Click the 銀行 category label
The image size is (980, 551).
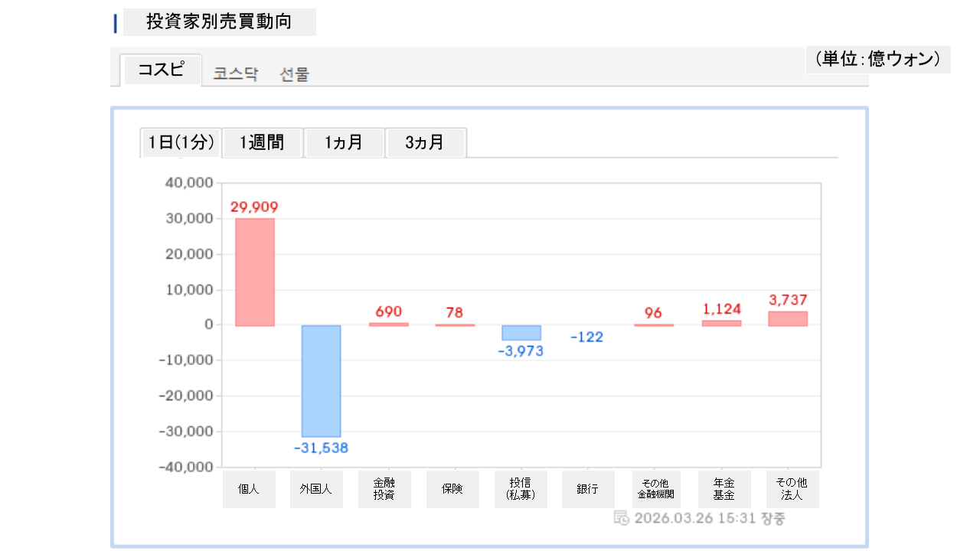point(588,489)
